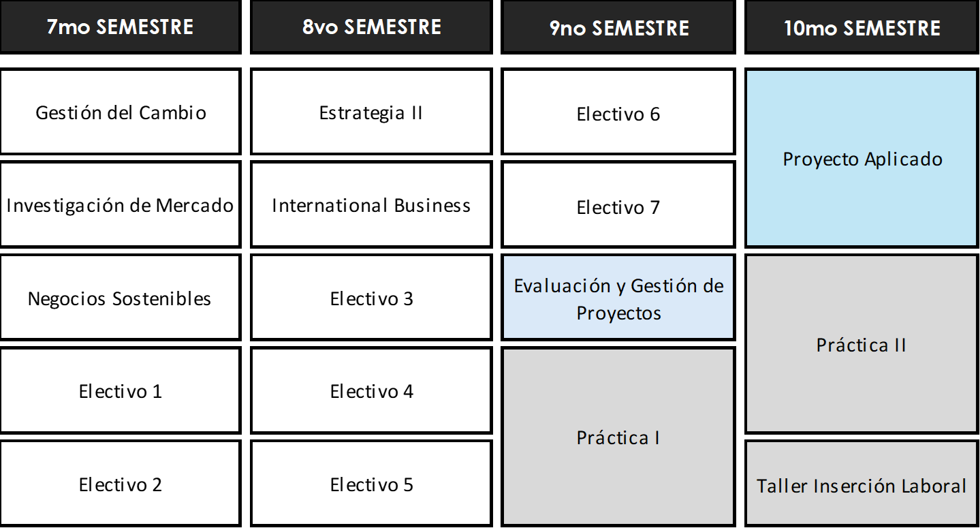This screenshot has height=528, width=980.
Task: Select the Electivo 5 box
Action: [x=371, y=484]
